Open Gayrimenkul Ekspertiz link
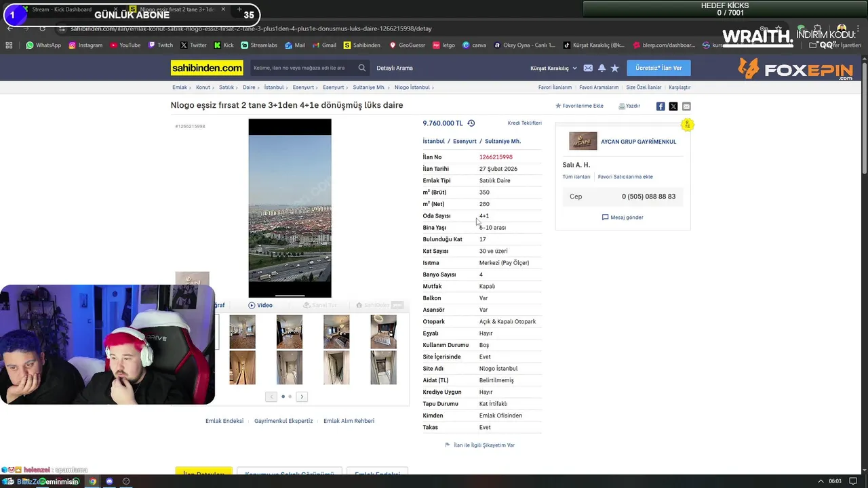The height and width of the screenshot is (488, 868). (x=283, y=421)
